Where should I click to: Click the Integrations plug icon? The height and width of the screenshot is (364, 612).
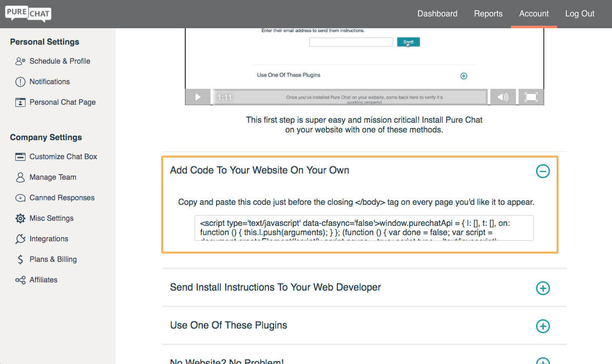click(x=21, y=239)
